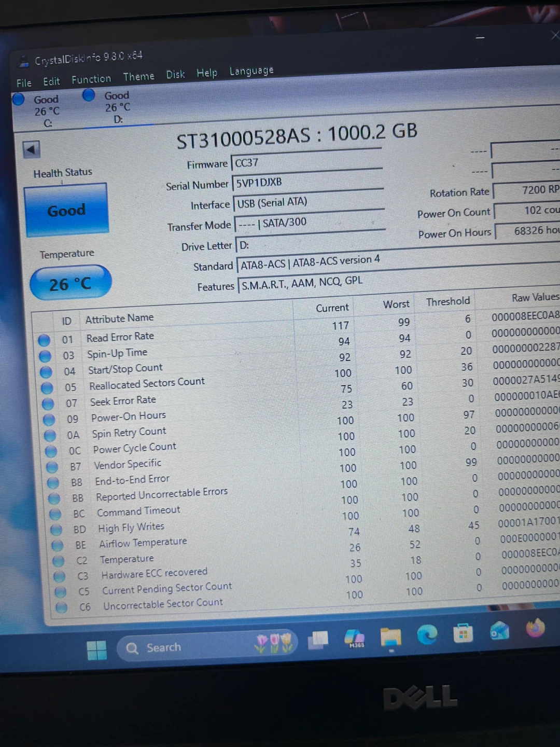Open Task View from taskbar
Screen dimensions: 560x747
click(318, 640)
